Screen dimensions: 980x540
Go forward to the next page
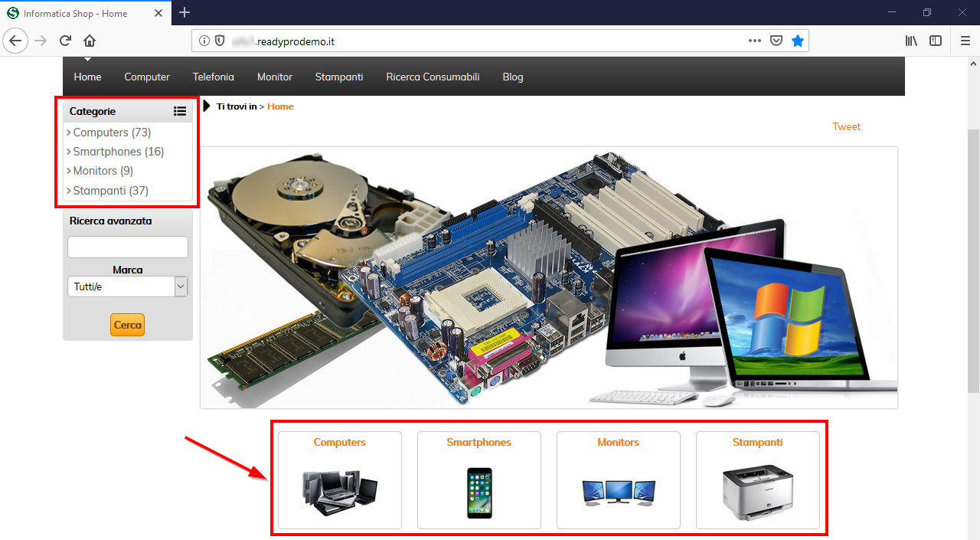pyautogui.click(x=41, y=41)
